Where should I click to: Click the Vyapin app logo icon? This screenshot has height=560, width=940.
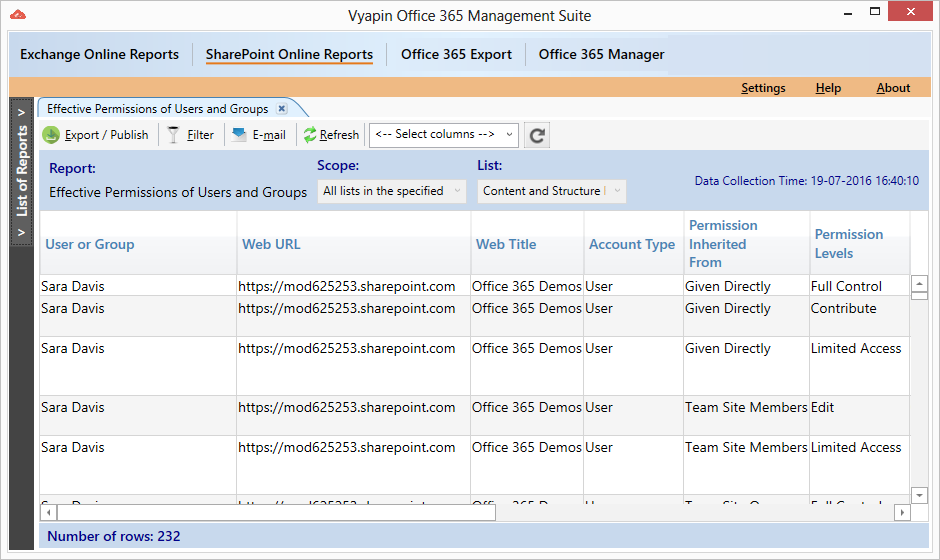(18, 14)
